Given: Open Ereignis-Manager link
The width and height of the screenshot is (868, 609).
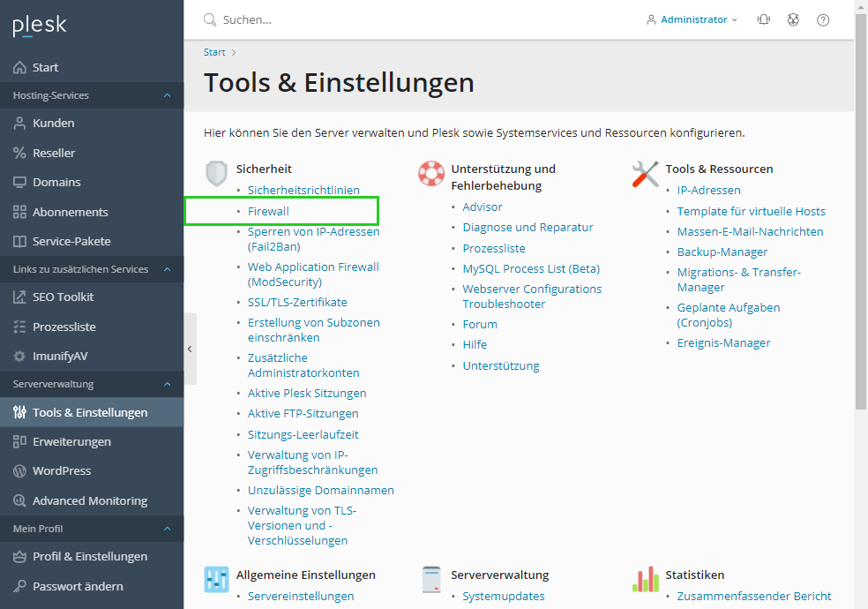Looking at the screenshot, I should (x=723, y=343).
